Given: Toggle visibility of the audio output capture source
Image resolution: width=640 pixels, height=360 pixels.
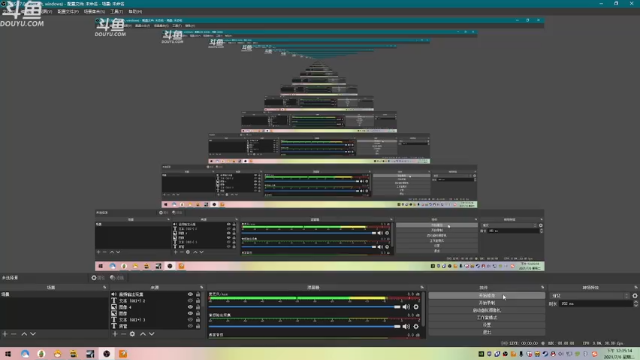Looking at the screenshot, I should [x=190, y=294].
